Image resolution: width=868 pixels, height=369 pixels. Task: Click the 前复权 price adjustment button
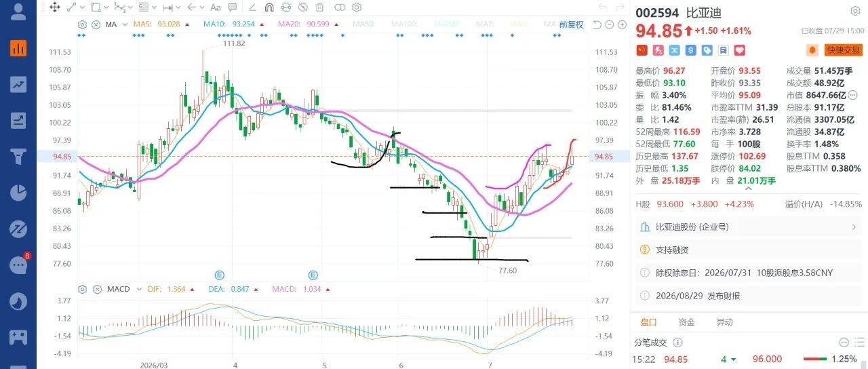(571, 24)
